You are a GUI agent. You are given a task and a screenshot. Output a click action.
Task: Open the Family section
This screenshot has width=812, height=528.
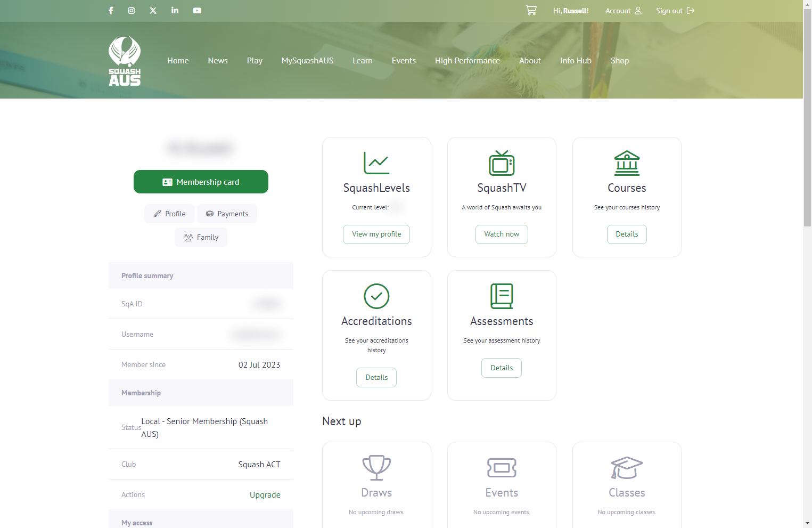coord(201,237)
